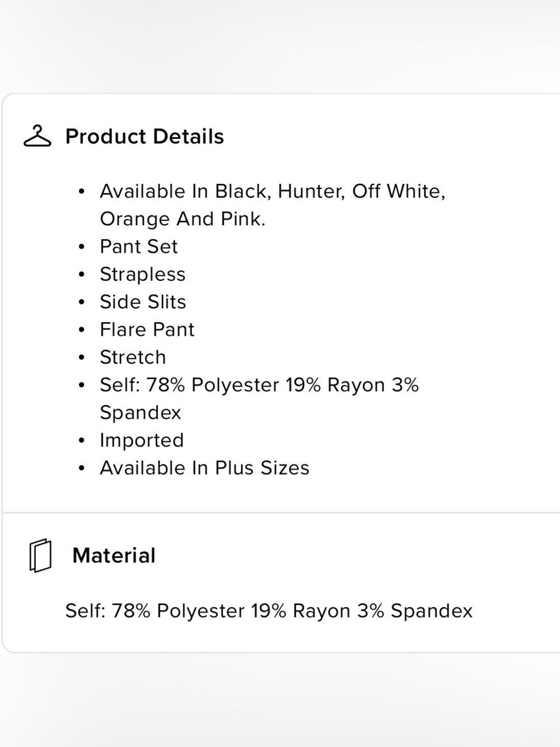Click the Material composition text line
This screenshot has height=747, width=560.
[x=269, y=610]
